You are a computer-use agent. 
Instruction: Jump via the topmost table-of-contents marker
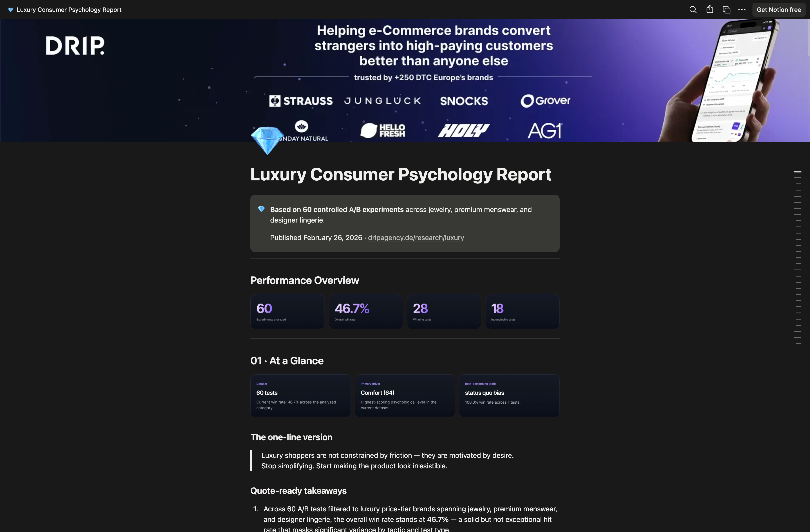pos(797,172)
